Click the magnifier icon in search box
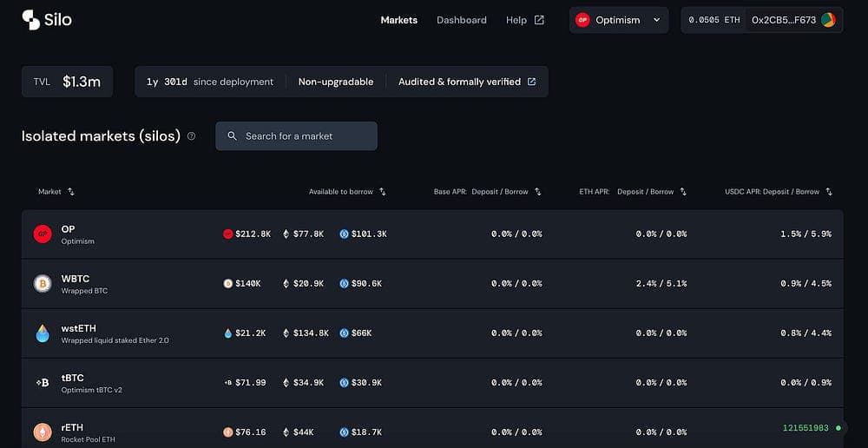Viewport: 868px width, 448px height. (x=233, y=136)
